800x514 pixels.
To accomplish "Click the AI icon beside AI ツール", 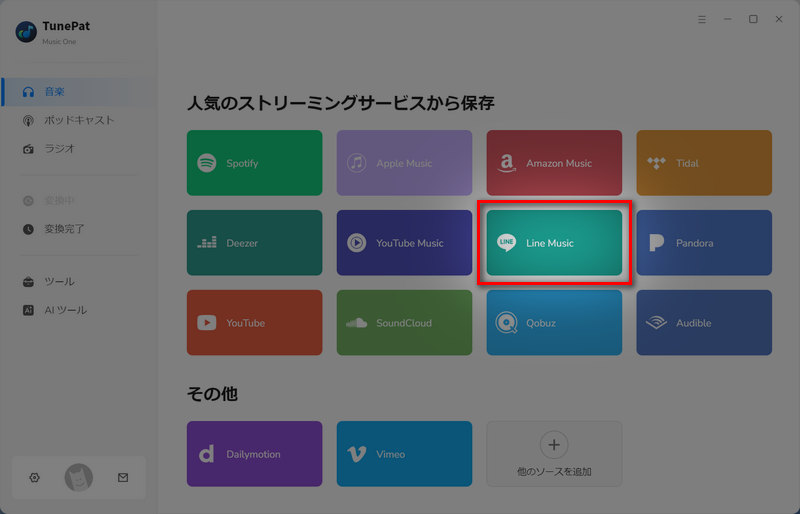I will click(29, 310).
